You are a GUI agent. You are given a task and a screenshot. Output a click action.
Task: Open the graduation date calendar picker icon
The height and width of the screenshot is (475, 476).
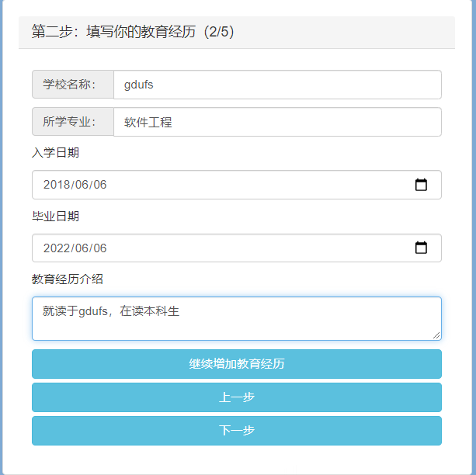pyautogui.click(x=422, y=248)
